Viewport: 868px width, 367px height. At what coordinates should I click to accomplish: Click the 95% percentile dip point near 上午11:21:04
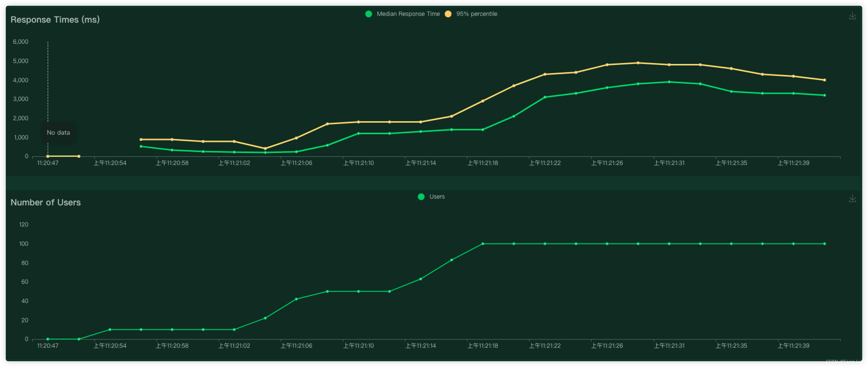coord(265,148)
